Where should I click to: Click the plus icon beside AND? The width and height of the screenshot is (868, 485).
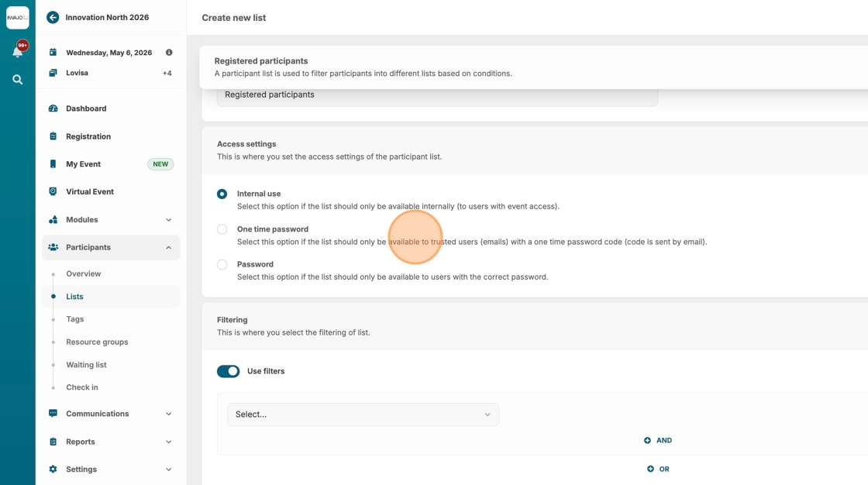(x=647, y=440)
